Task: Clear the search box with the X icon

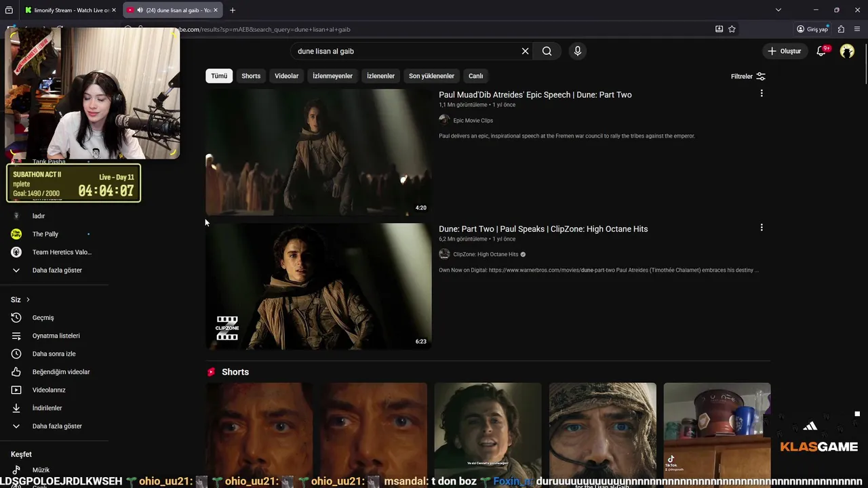Action: 525,51
